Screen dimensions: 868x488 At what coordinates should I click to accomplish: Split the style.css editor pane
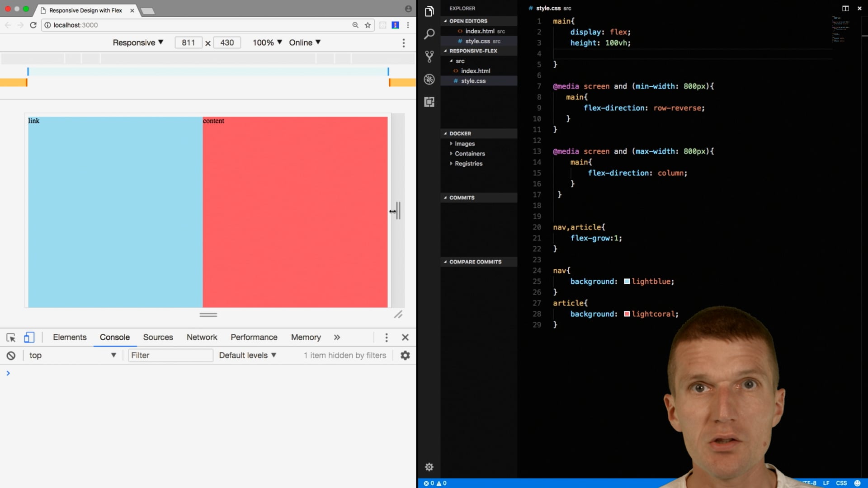pos(845,8)
